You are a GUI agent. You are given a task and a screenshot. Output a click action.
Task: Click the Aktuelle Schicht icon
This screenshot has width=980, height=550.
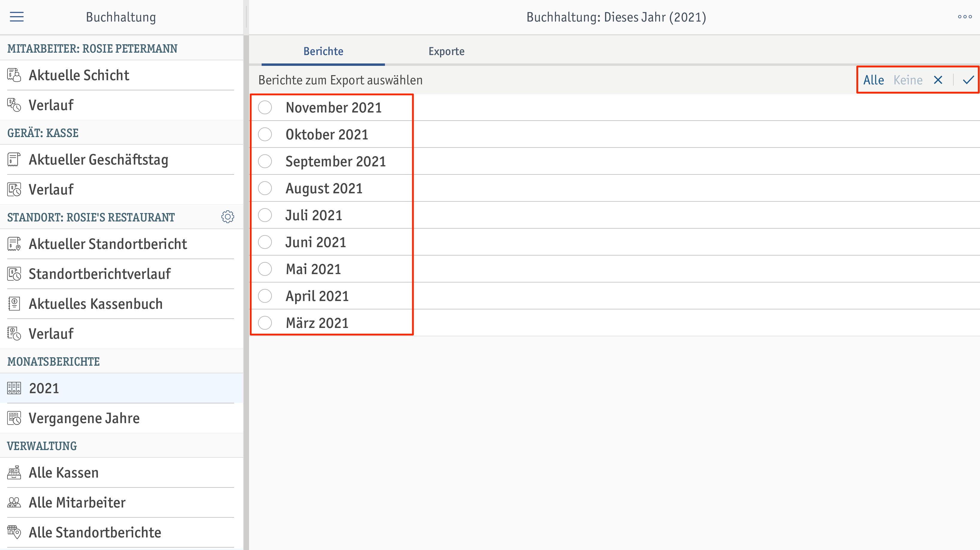pos(14,75)
